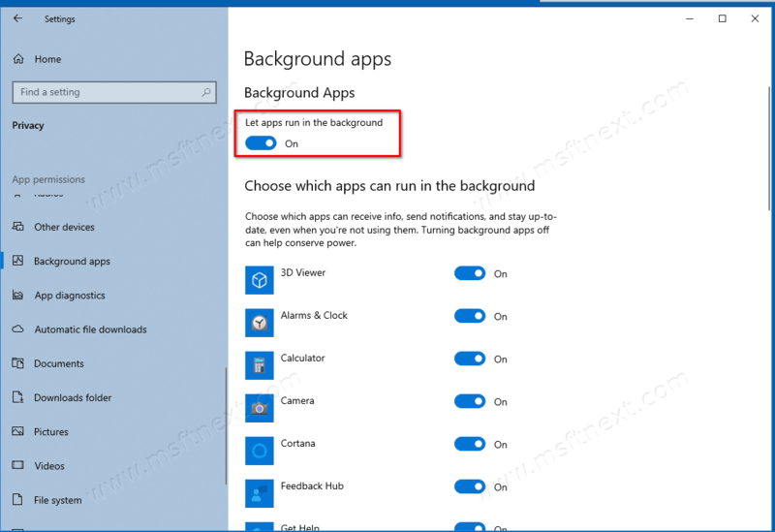Click the Calculator app icon
The width and height of the screenshot is (775, 532).
point(259,365)
